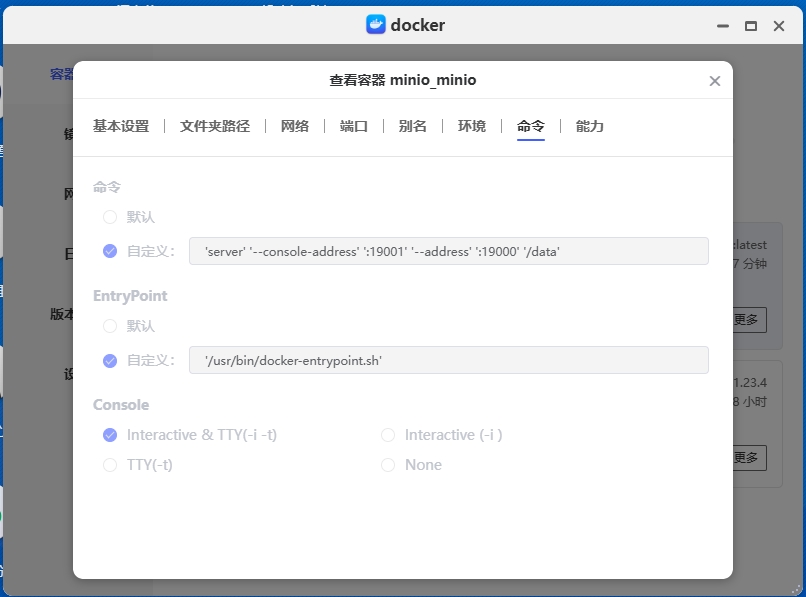Minimize the docker window
806x597 pixels.
click(723, 26)
